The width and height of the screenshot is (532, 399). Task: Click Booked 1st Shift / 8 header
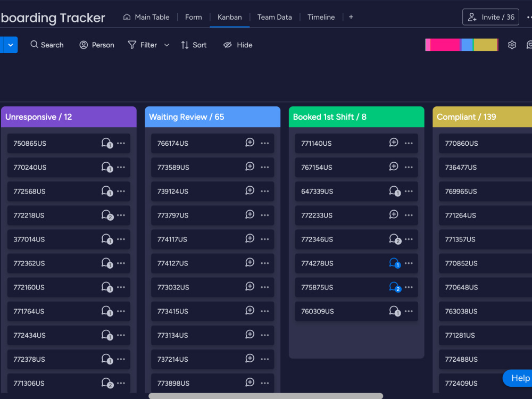(x=356, y=117)
